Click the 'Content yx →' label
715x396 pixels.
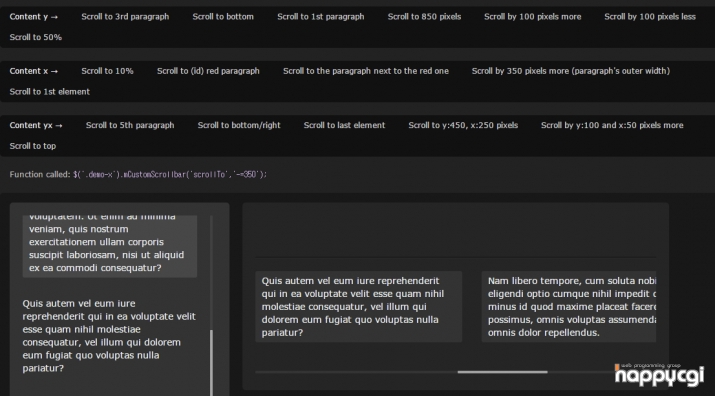click(36, 125)
